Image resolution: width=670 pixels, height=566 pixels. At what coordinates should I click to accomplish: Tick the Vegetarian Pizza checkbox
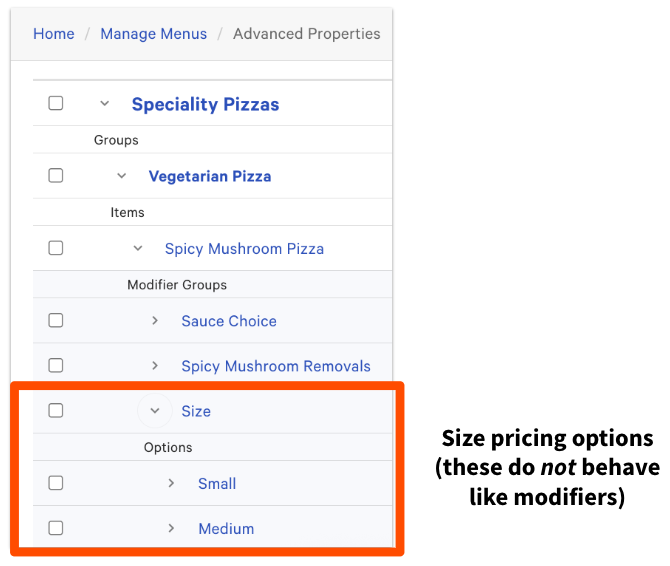coord(56,176)
